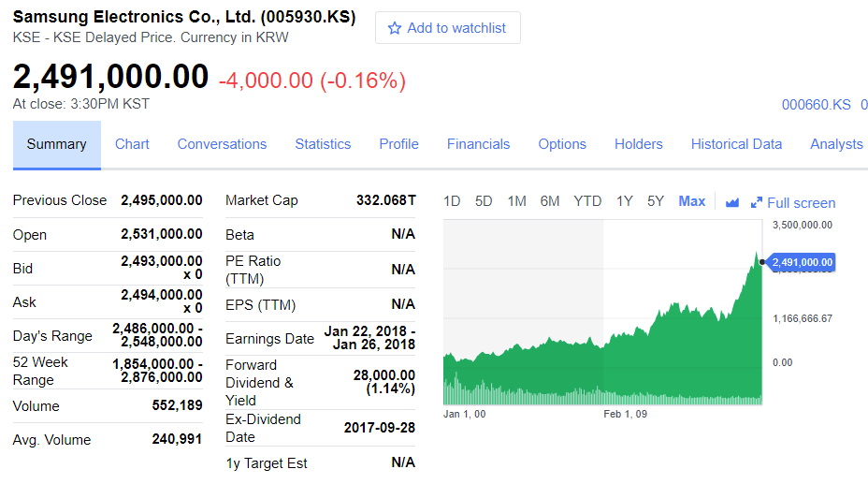
Task: Open the chart in Full screen
Action: 793,202
